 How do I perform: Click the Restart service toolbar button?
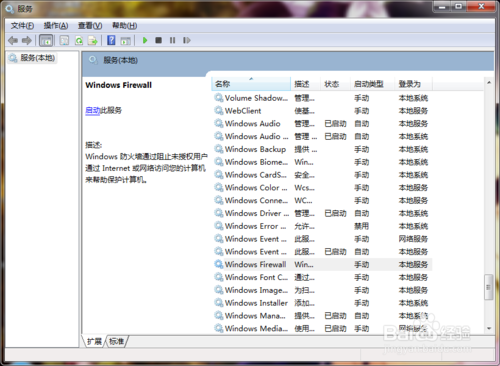click(187, 40)
